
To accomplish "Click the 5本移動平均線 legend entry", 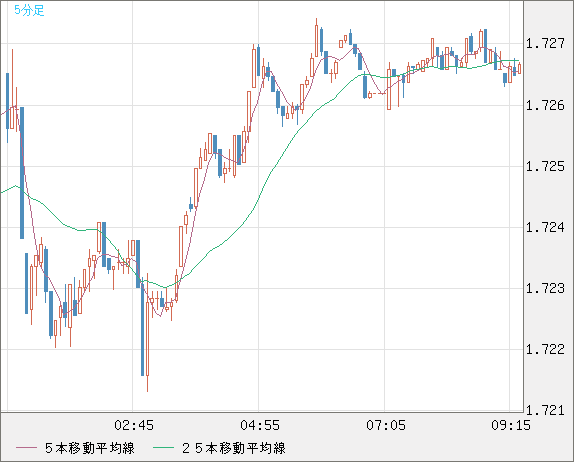I will pos(90,448).
